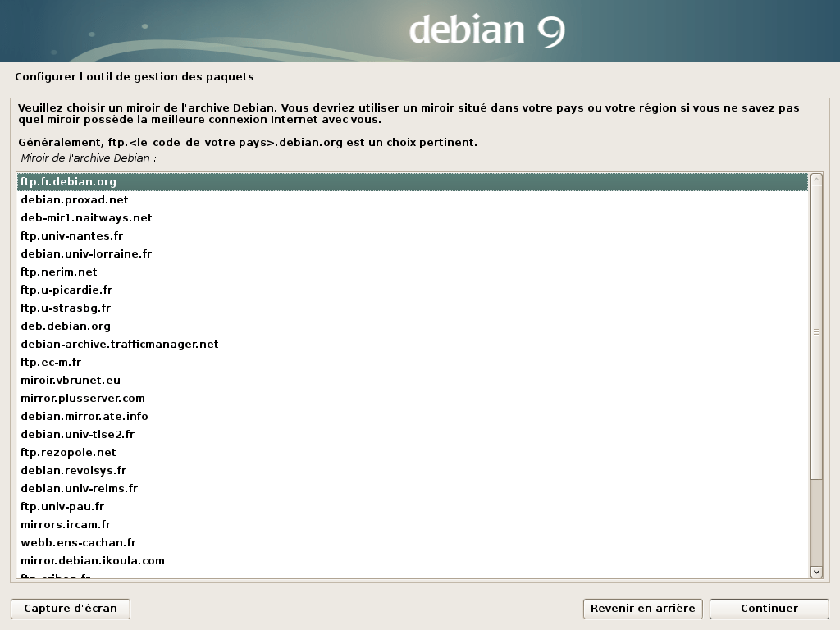Take a screenshot with Capture d'écran

[71, 609]
